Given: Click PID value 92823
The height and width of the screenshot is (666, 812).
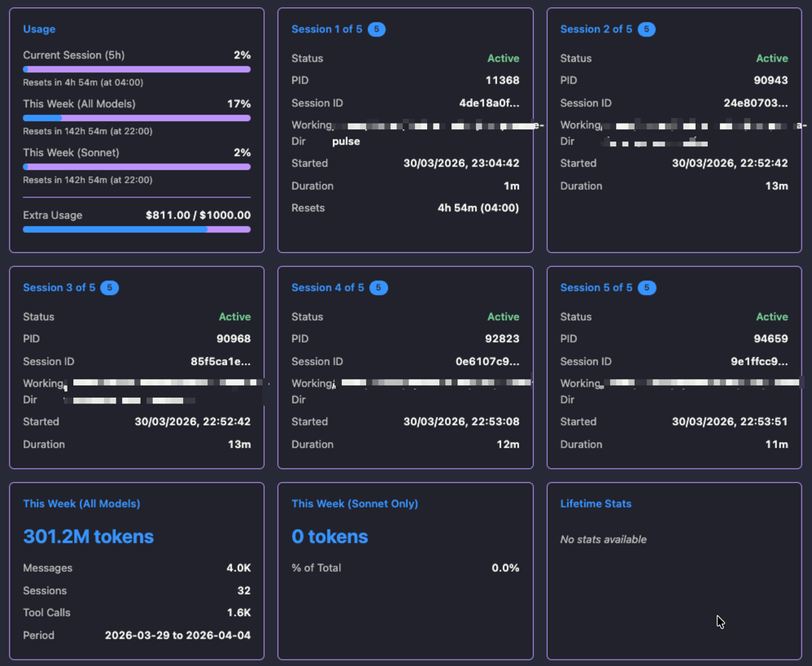Looking at the screenshot, I should click(x=502, y=338).
